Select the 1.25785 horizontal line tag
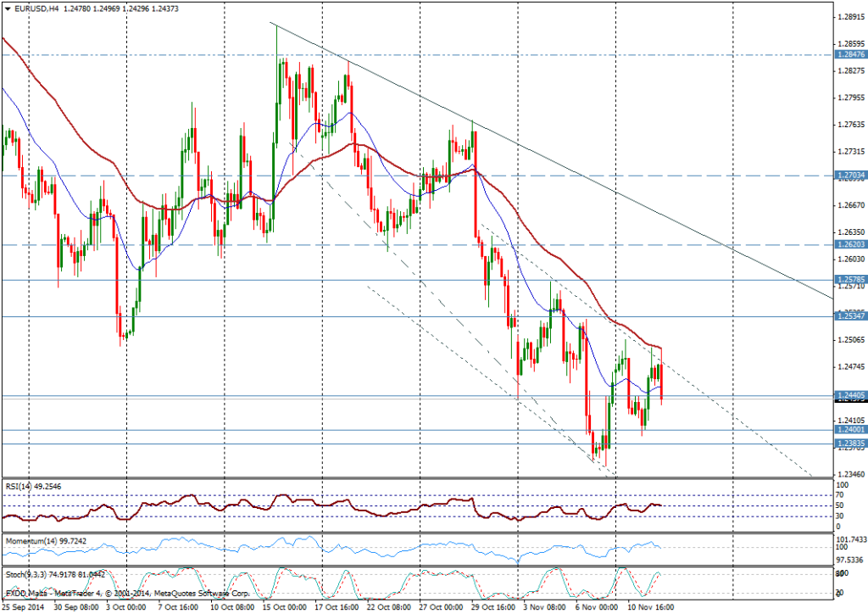This screenshot has width=868, height=614. coord(850,279)
